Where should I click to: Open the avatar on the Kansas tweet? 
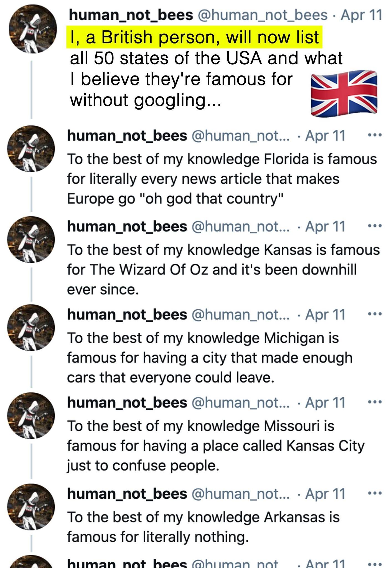click(x=31, y=240)
